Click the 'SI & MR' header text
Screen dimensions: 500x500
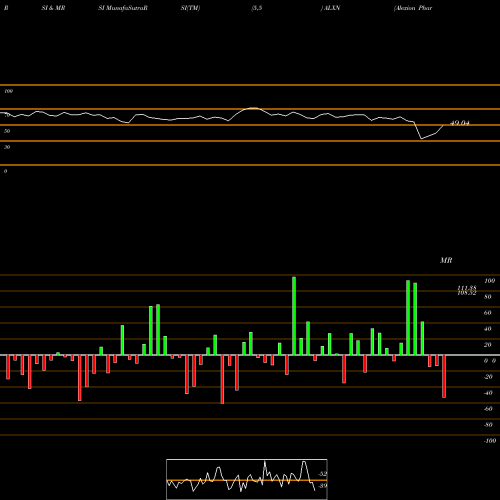(x=53, y=8)
